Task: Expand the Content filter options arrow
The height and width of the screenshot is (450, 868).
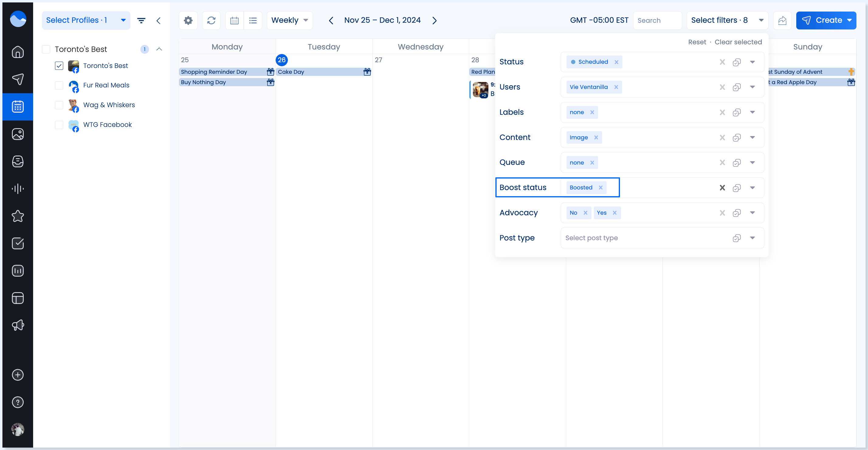Action: coord(752,137)
